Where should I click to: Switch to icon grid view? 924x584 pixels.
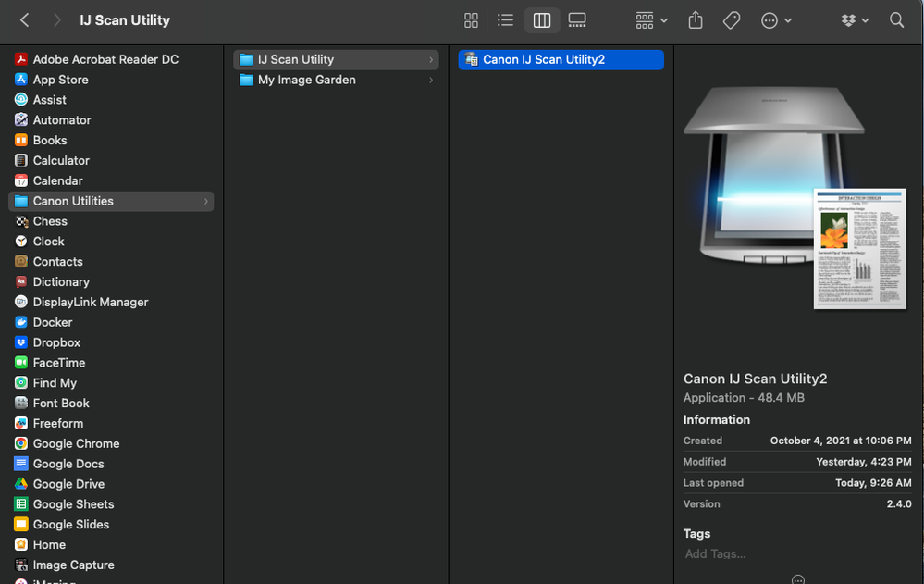pos(471,20)
